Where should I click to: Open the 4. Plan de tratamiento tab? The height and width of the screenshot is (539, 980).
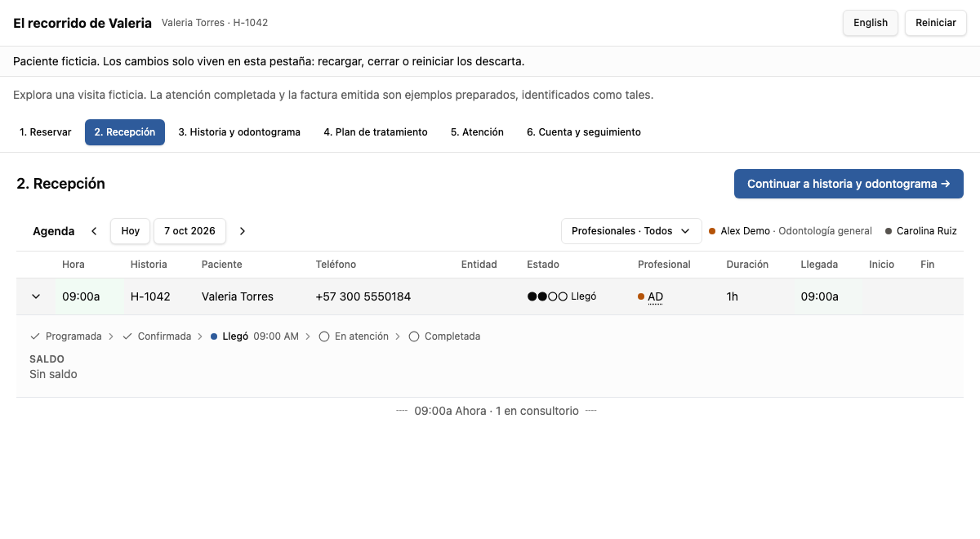[x=376, y=132]
